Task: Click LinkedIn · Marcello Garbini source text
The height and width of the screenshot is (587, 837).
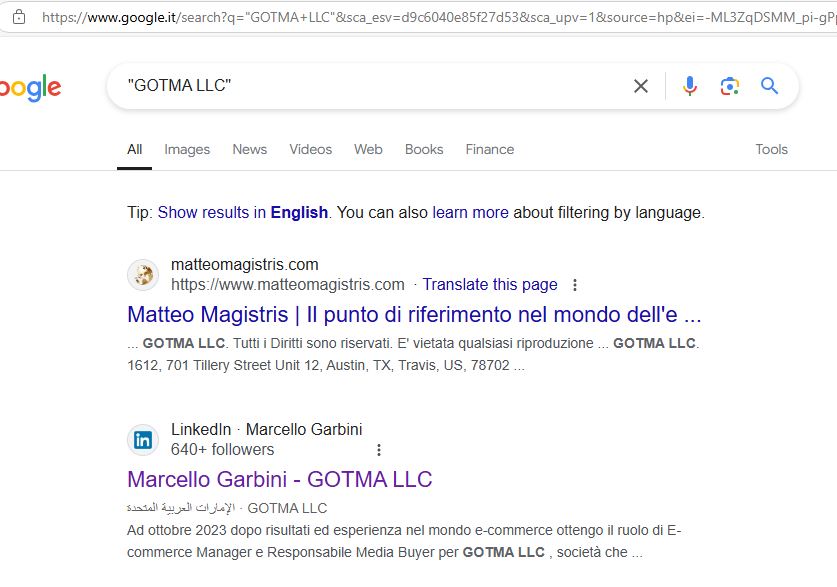Action: point(266,430)
